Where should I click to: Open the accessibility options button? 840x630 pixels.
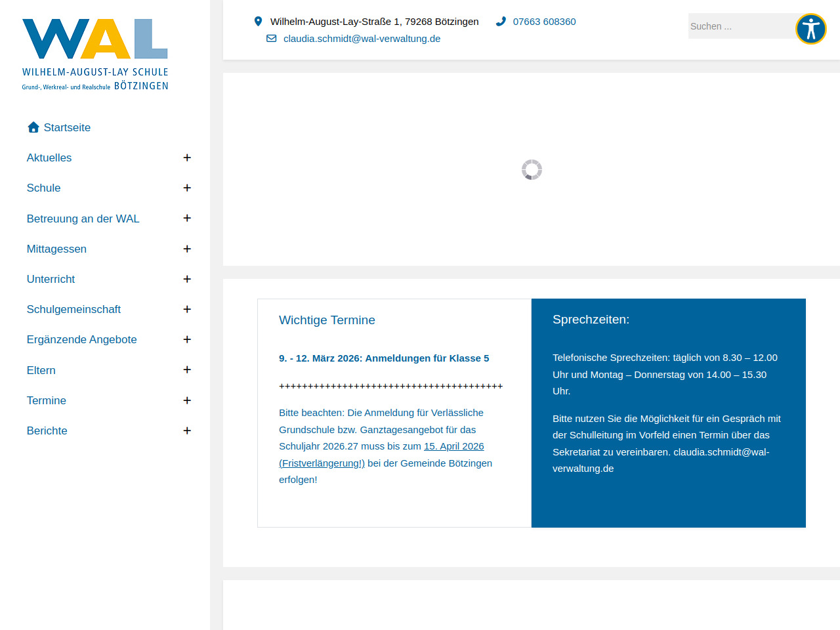(810, 29)
